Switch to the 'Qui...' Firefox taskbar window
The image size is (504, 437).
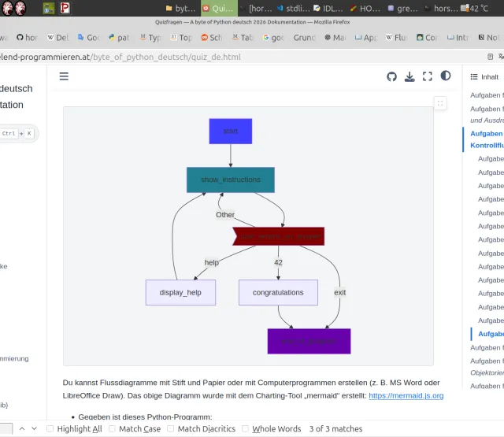click(219, 9)
